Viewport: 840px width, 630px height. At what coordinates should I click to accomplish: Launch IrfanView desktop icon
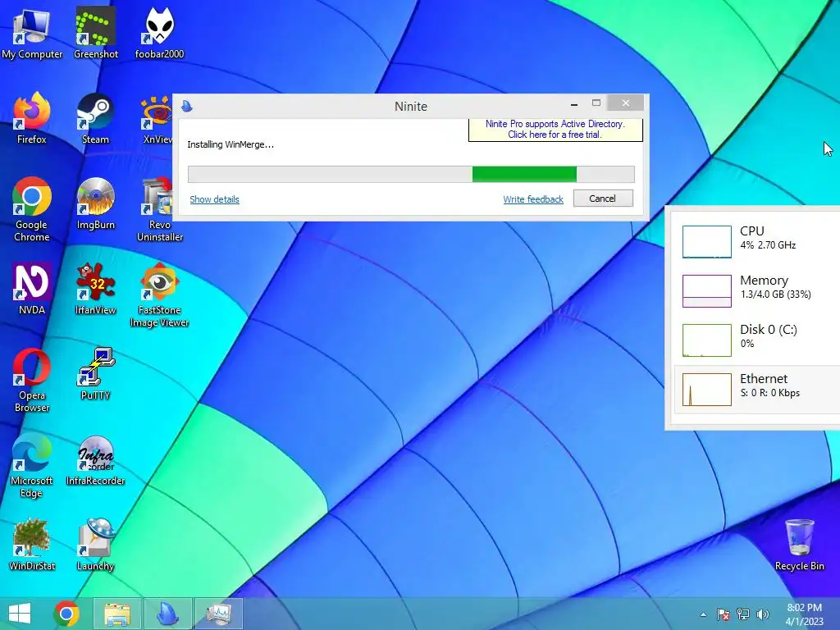point(95,289)
